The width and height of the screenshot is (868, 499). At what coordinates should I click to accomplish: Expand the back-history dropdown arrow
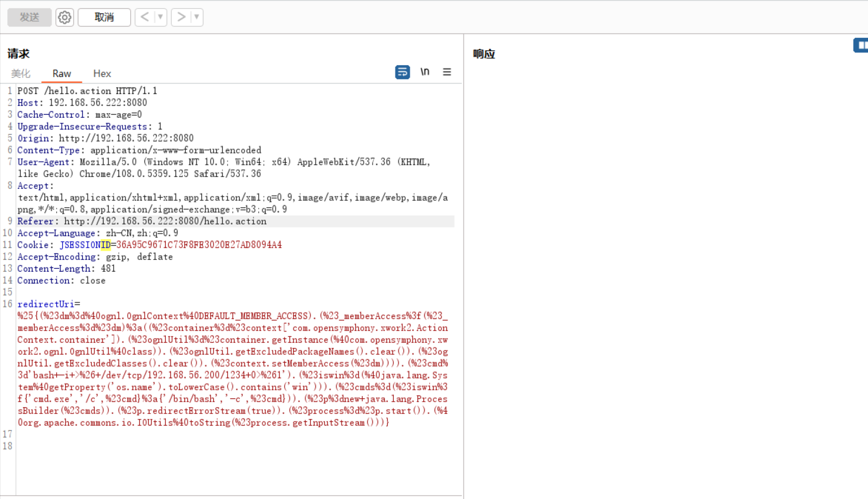click(x=160, y=17)
